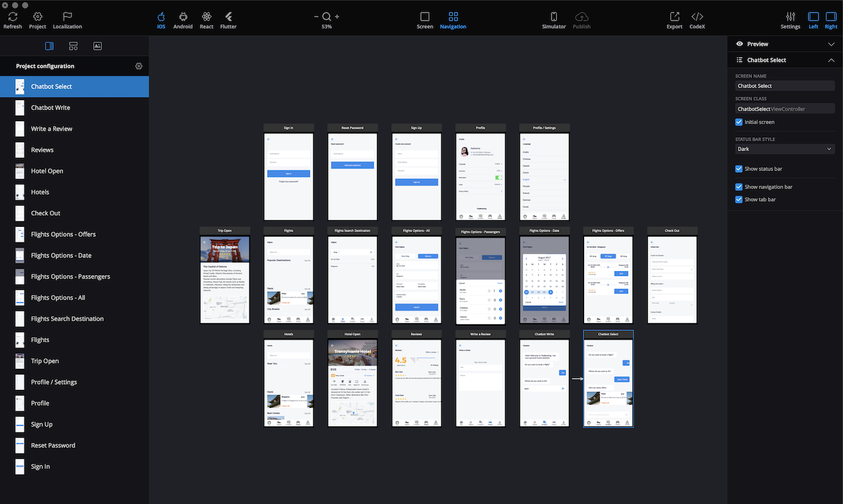Uncheck Show tab bar
Image resolution: width=843 pixels, height=504 pixels.
coord(738,199)
